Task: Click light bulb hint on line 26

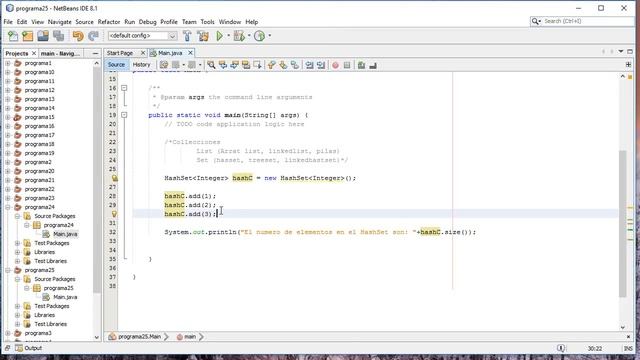Action: tap(115, 178)
